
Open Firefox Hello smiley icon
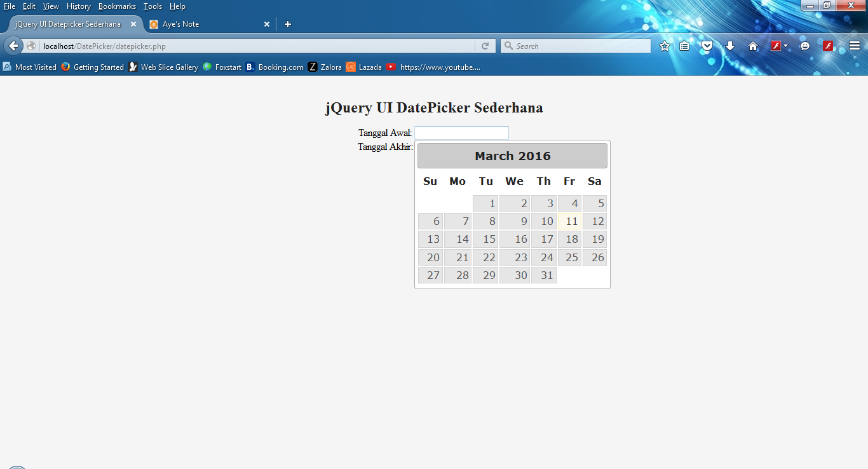(x=804, y=45)
